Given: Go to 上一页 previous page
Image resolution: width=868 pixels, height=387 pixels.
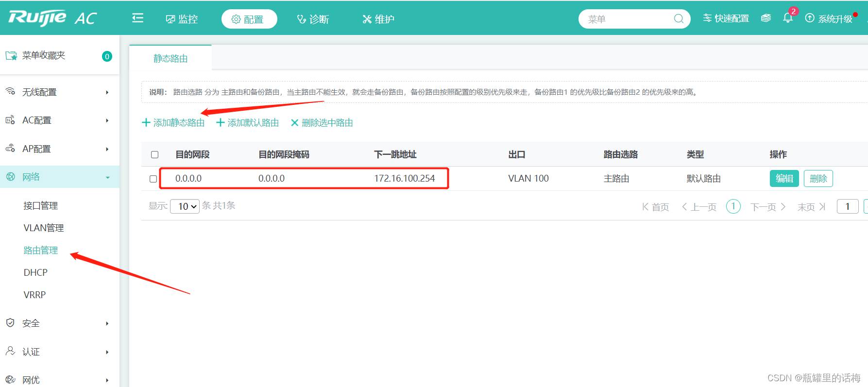Looking at the screenshot, I should tap(699, 207).
